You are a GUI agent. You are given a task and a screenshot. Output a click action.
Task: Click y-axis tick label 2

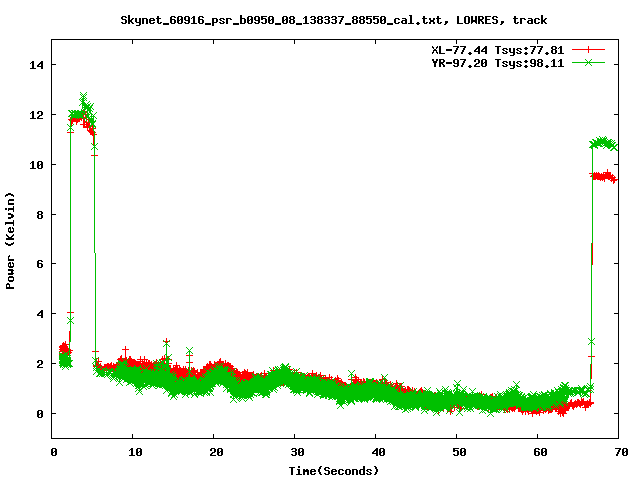[x=40, y=364]
